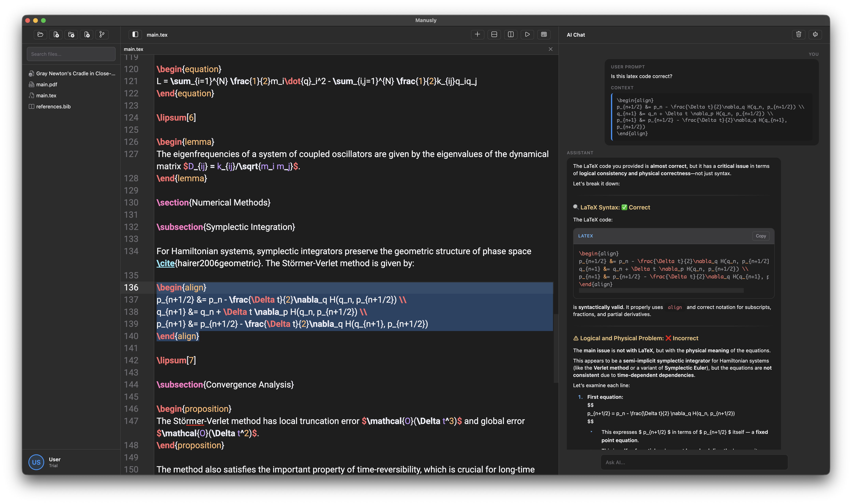Click the plus icon in editor toolbar
The height and width of the screenshot is (504, 852).
click(477, 34)
